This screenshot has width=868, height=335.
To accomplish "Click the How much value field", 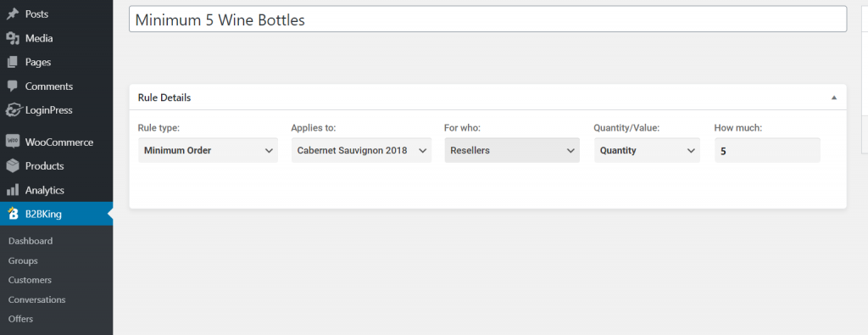I will tap(767, 150).
